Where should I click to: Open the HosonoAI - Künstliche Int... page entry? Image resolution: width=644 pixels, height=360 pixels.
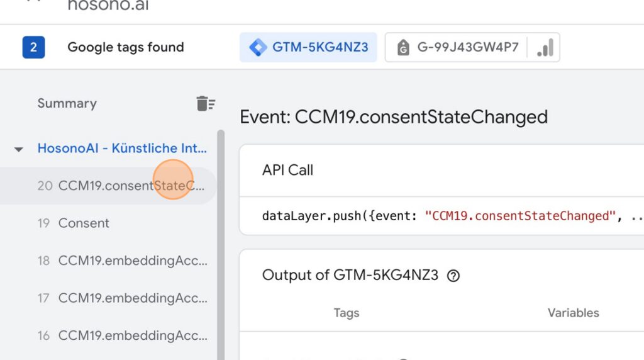(122, 148)
